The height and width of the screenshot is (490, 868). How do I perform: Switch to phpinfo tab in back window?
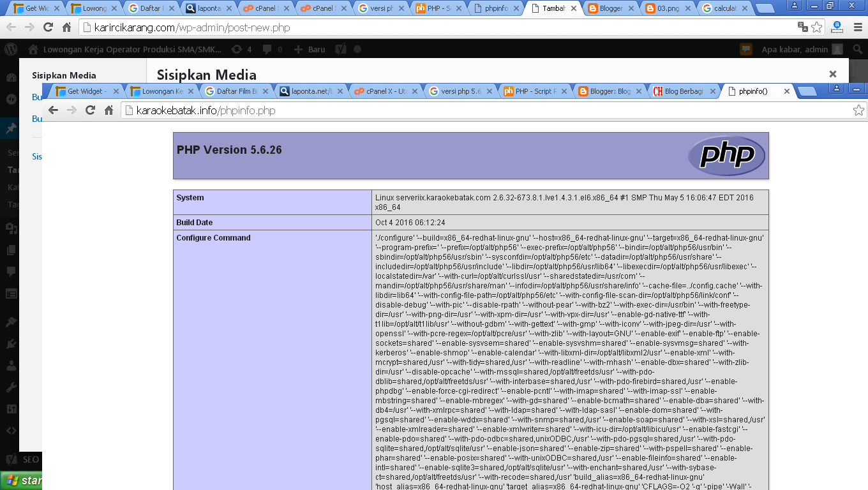coord(495,8)
